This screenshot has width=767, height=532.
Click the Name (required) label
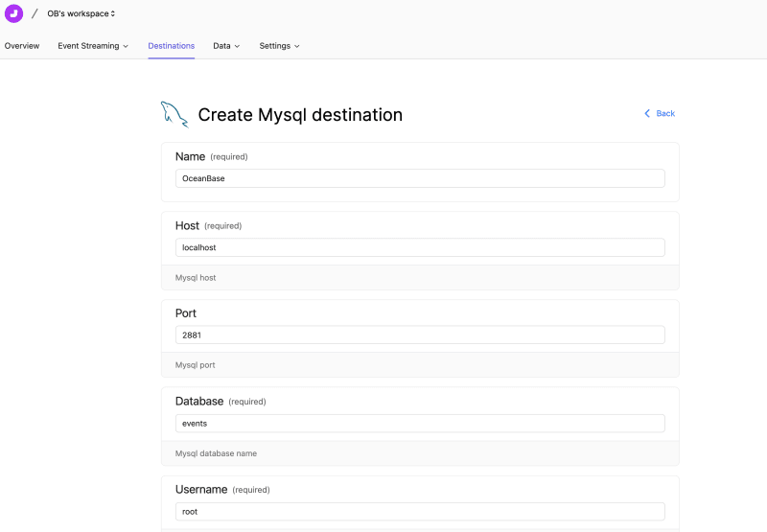pyautogui.click(x=211, y=156)
